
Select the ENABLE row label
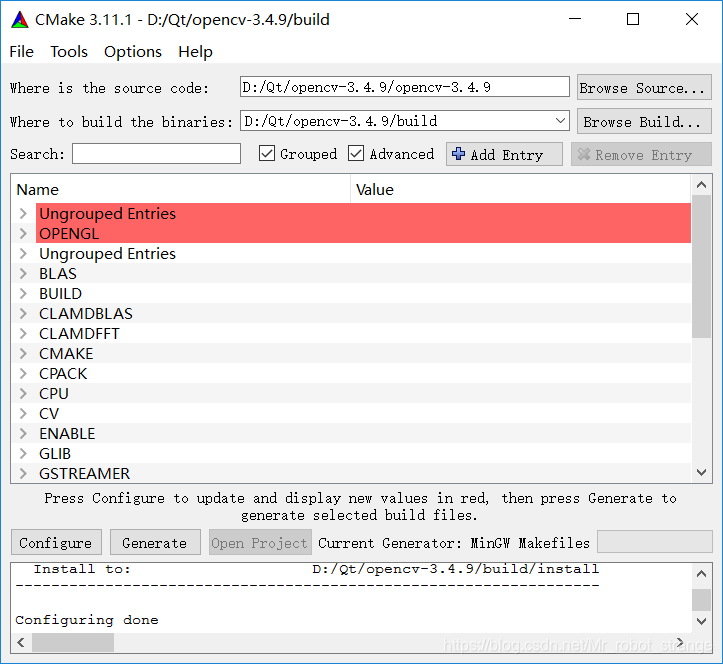click(67, 434)
